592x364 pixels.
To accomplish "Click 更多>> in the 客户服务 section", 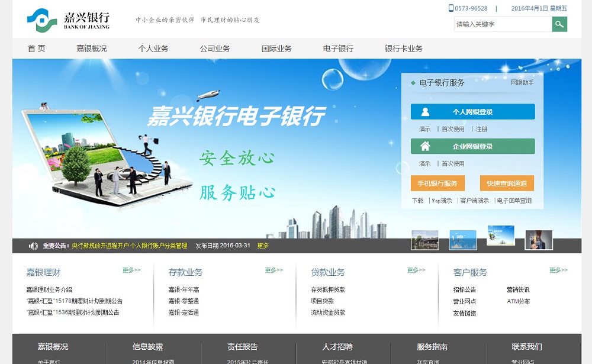I will (558, 270).
